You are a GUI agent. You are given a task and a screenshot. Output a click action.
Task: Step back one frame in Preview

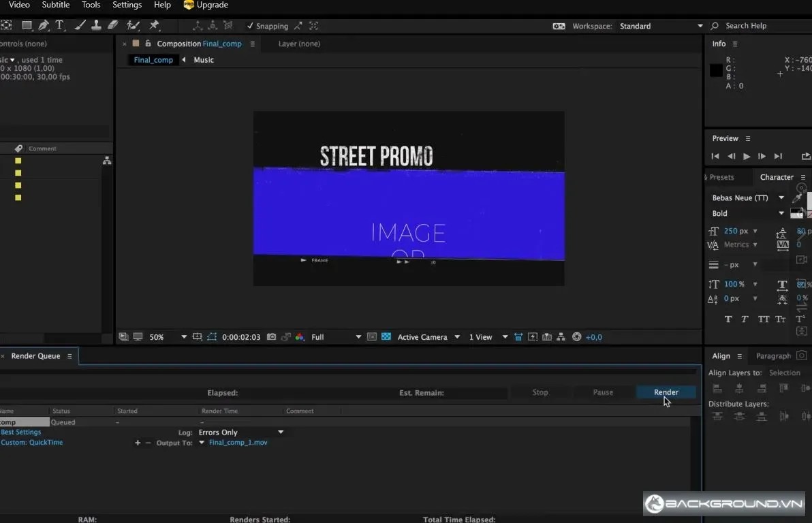(731, 156)
